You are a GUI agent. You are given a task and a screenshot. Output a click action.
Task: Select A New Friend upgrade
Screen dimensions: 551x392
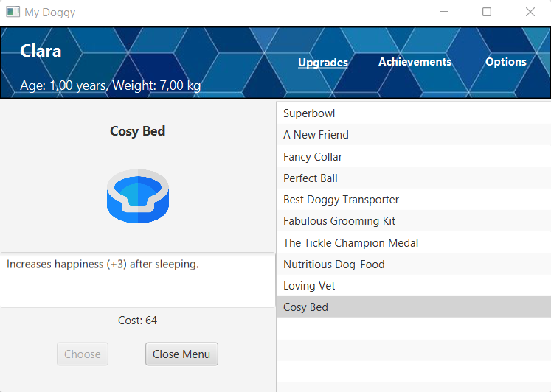click(316, 135)
